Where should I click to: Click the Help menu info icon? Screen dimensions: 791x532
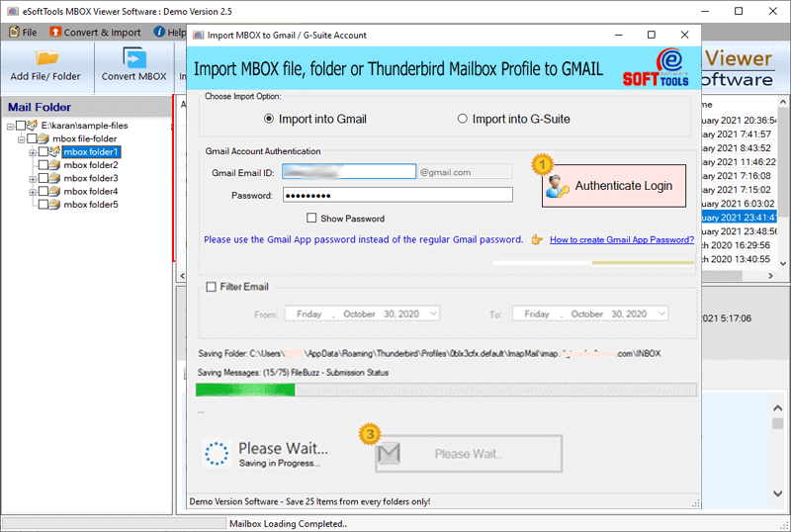[x=159, y=32]
